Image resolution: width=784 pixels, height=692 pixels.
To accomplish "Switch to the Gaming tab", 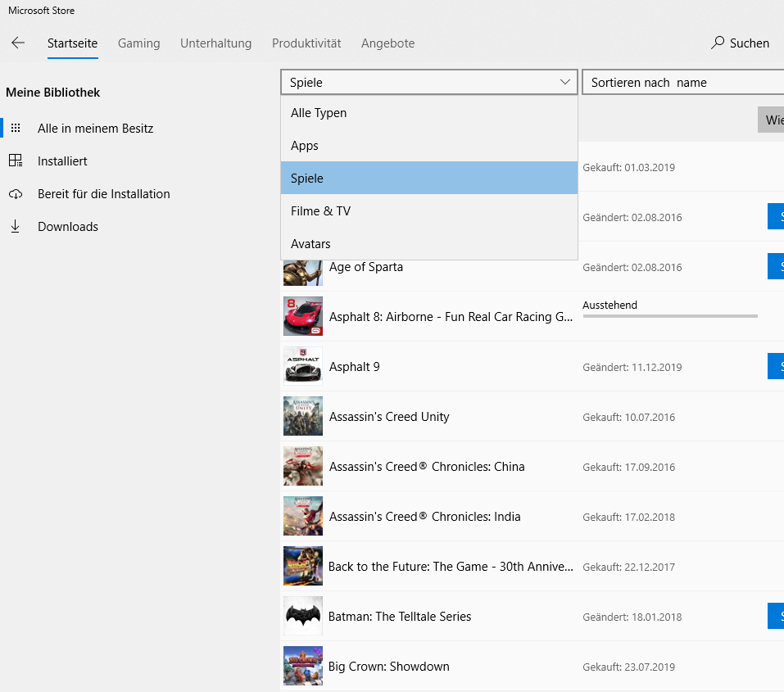I will click(139, 43).
